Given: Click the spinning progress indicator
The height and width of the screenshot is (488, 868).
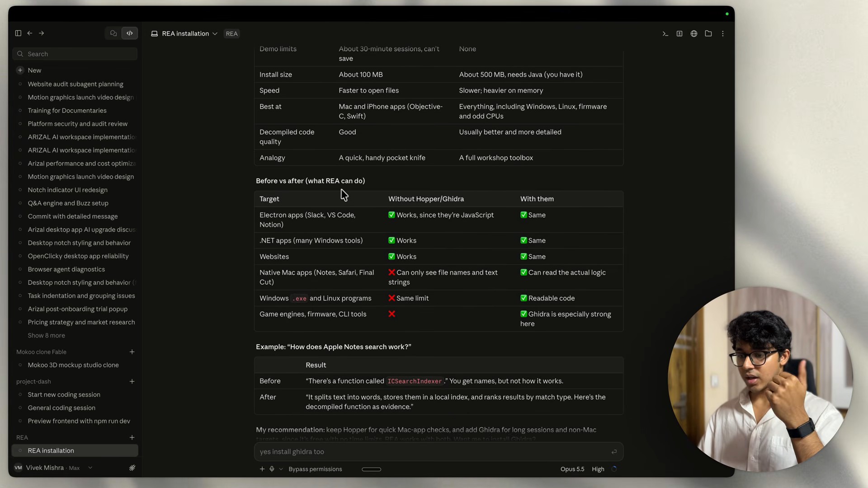Looking at the screenshot, I should 614,469.
